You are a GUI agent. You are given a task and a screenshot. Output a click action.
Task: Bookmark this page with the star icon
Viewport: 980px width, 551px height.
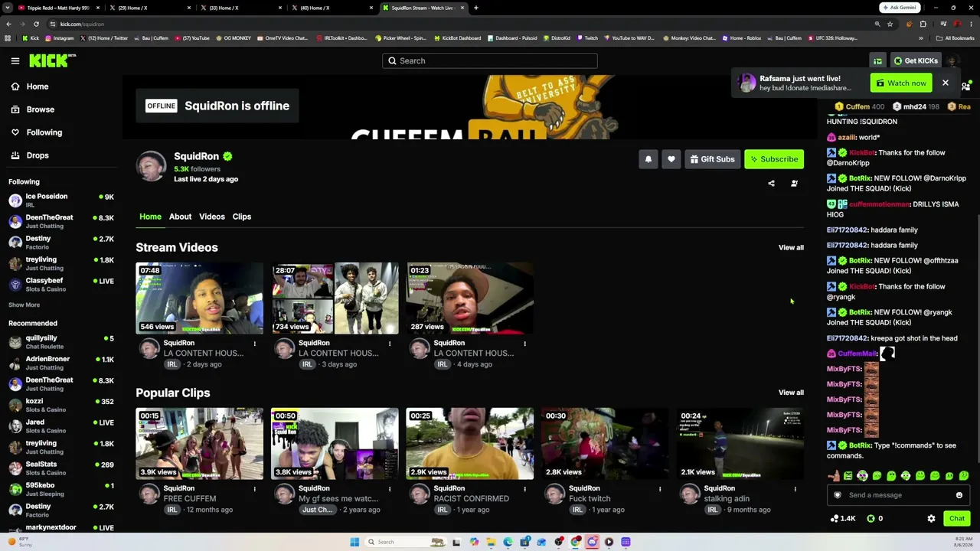point(890,24)
